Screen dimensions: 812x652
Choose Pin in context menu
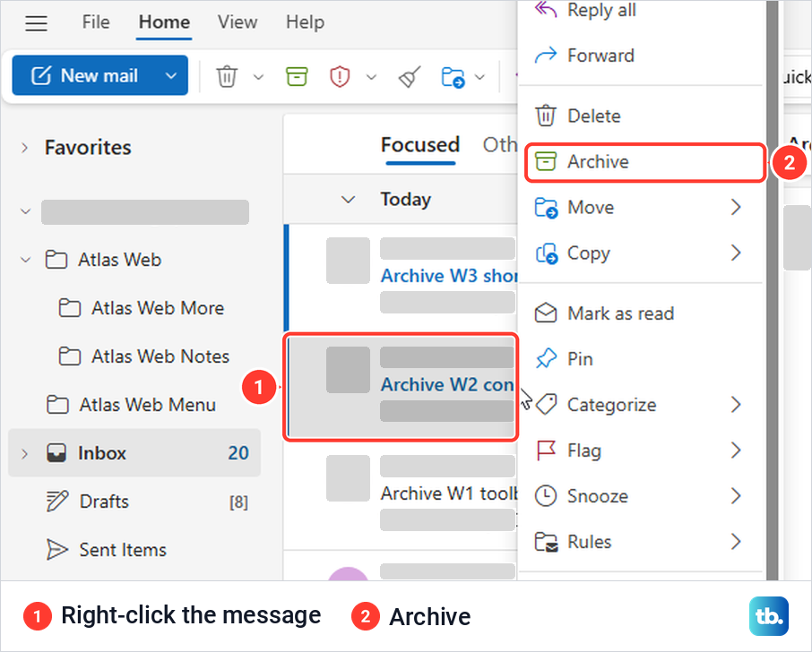pyautogui.click(x=641, y=359)
